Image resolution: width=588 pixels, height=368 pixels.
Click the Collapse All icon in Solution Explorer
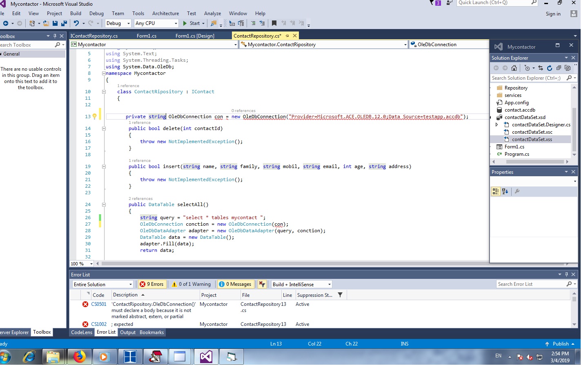click(559, 68)
